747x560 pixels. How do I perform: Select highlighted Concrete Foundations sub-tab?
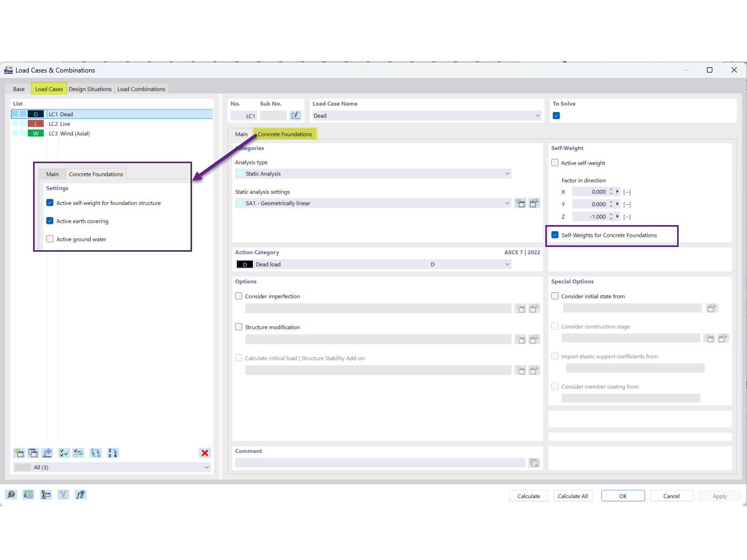click(x=285, y=134)
